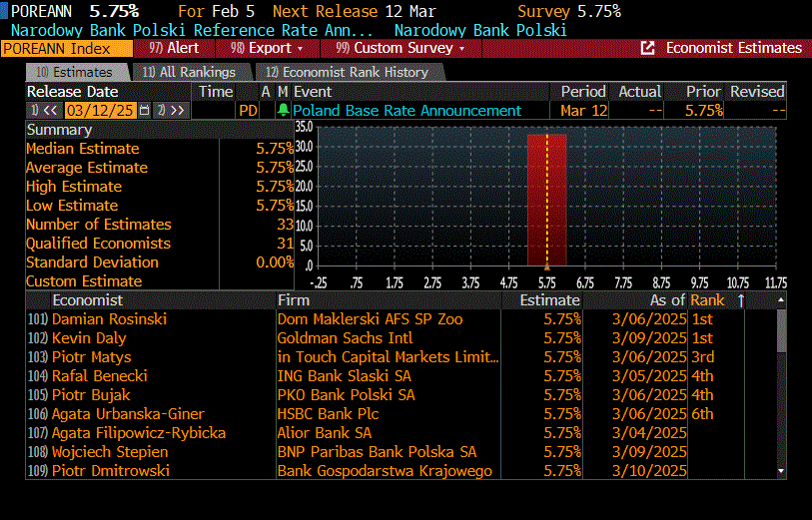The image size is (812, 520).
Task: Click As of date 3/10/2025
Action: [x=649, y=471]
